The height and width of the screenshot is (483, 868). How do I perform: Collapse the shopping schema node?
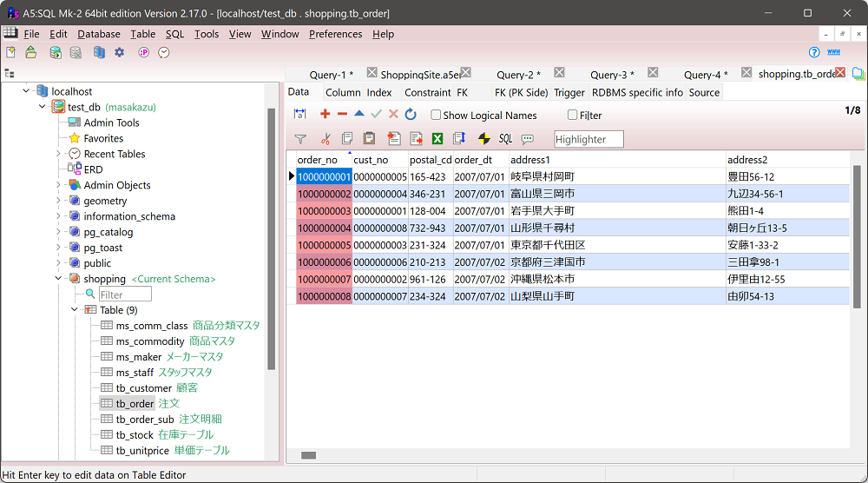point(59,279)
